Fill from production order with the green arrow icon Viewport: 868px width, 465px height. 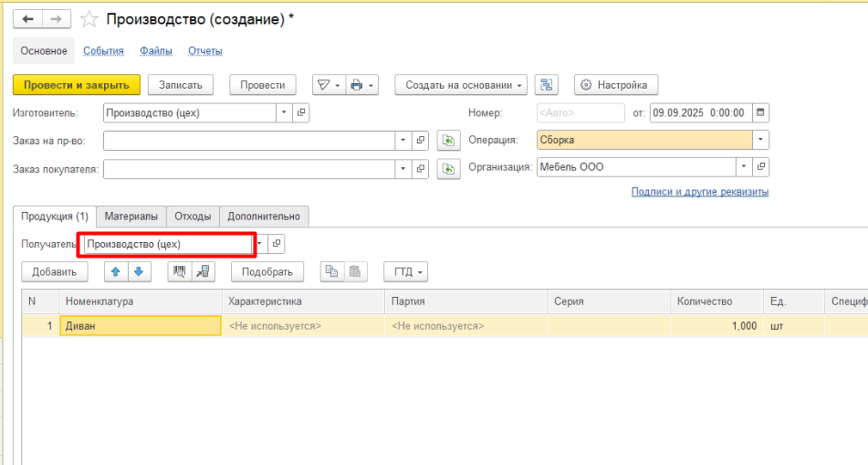(448, 140)
